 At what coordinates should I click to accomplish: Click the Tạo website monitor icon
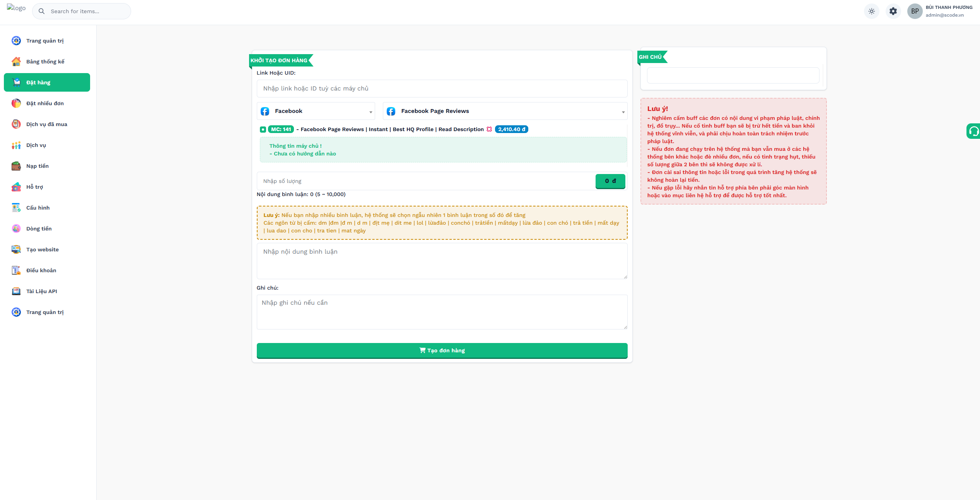coord(16,249)
